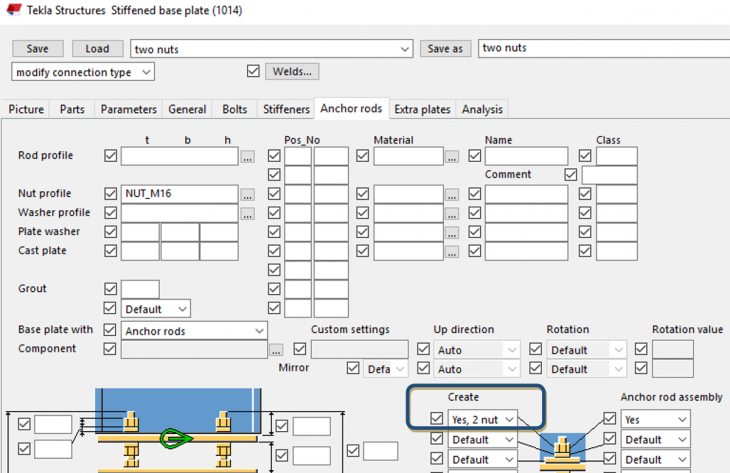Click the Rod profile Material browse button
The height and width of the screenshot is (473, 730).
coord(452,157)
